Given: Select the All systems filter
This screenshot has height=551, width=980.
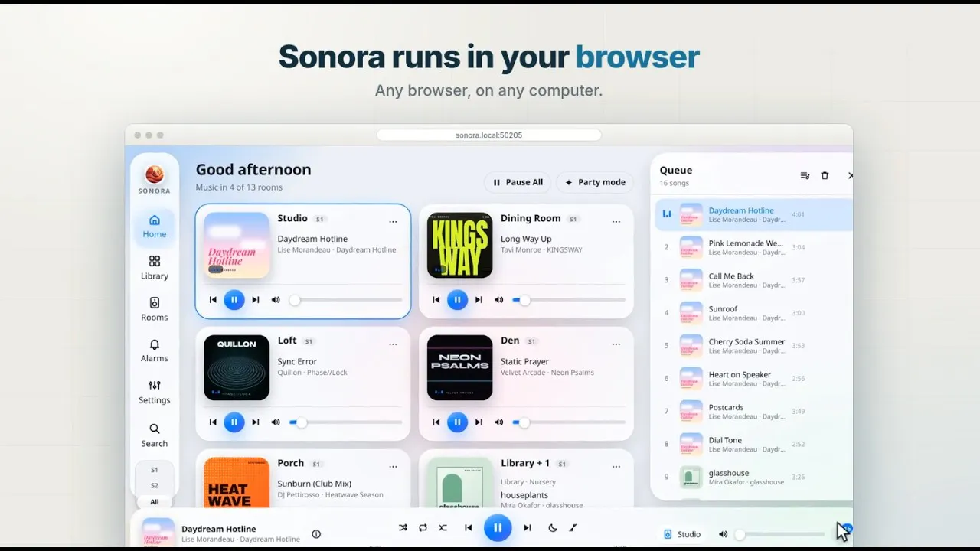Looking at the screenshot, I should click(x=155, y=502).
